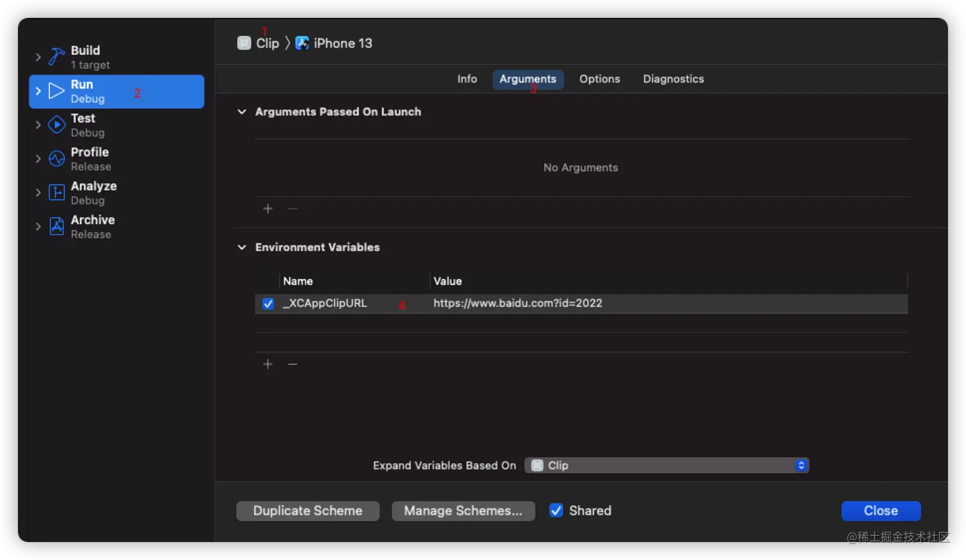966x560 pixels.
Task: Add an environment variable with plus button
Action: 268,364
